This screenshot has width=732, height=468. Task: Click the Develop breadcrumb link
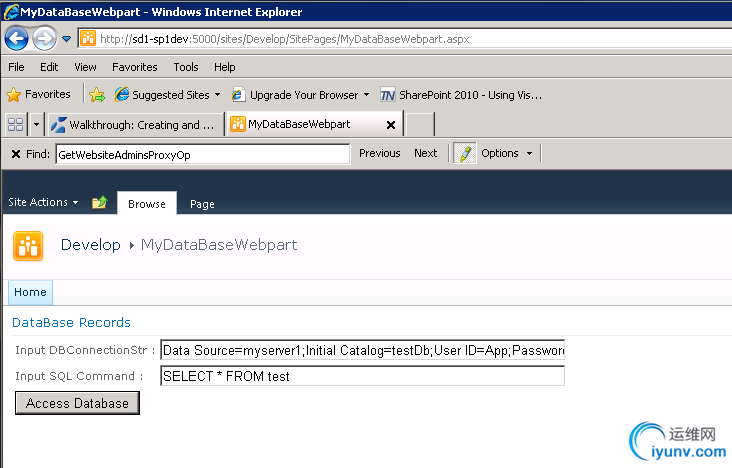[x=90, y=245]
